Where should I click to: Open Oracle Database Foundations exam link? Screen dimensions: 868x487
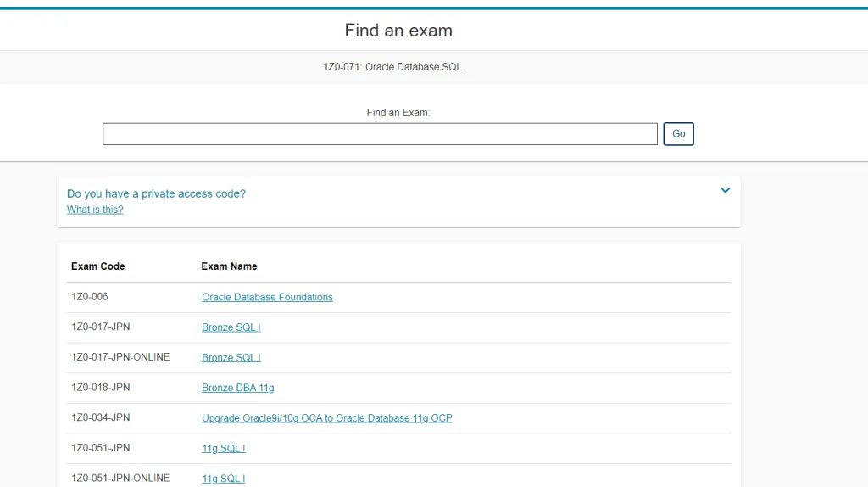point(267,297)
